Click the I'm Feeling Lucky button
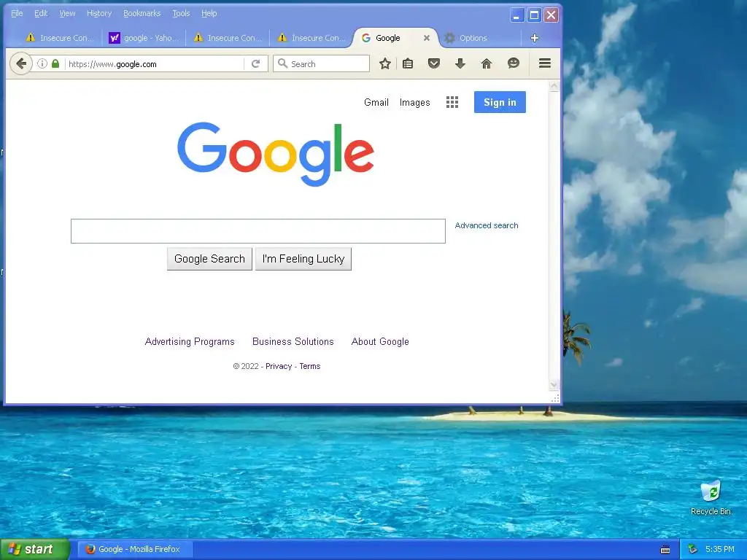747x560 pixels. pyautogui.click(x=303, y=259)
